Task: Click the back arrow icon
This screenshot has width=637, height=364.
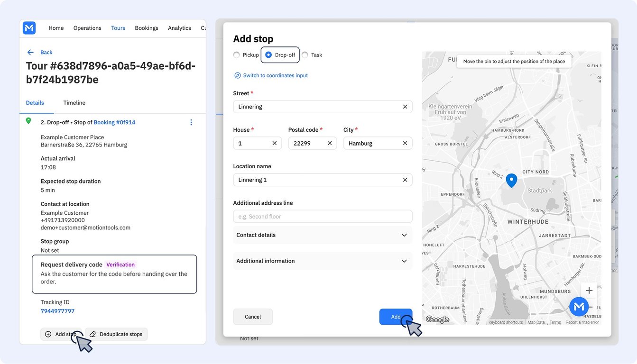Action: pyautogui.click(x=30, y=52)
